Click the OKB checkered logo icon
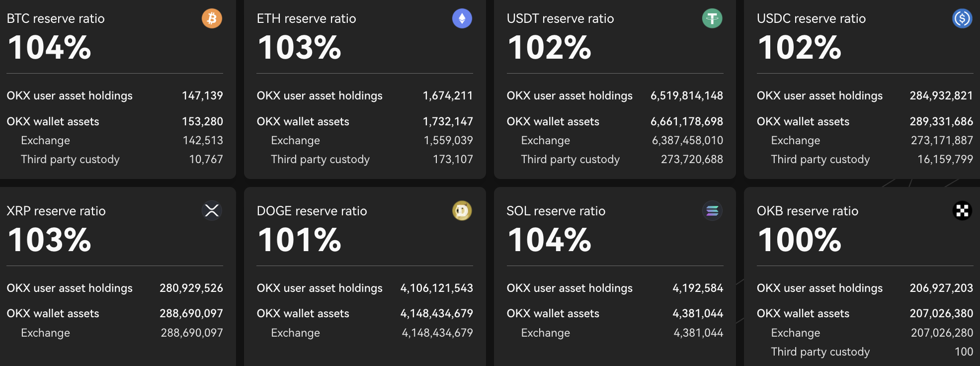This screenshot has width=980, height=366. pyautogui.click(x=962, y=211)
